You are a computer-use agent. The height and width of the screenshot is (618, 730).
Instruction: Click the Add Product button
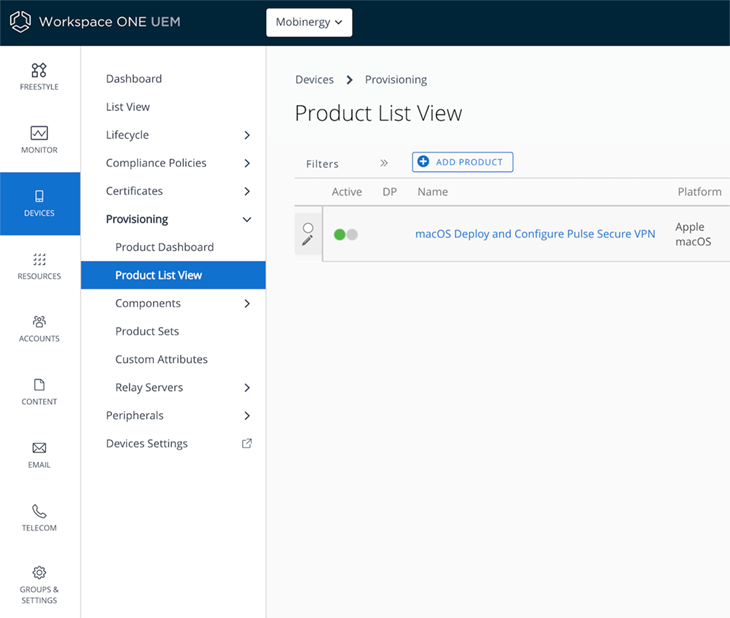pyautogui.click(x=462, y=162)
